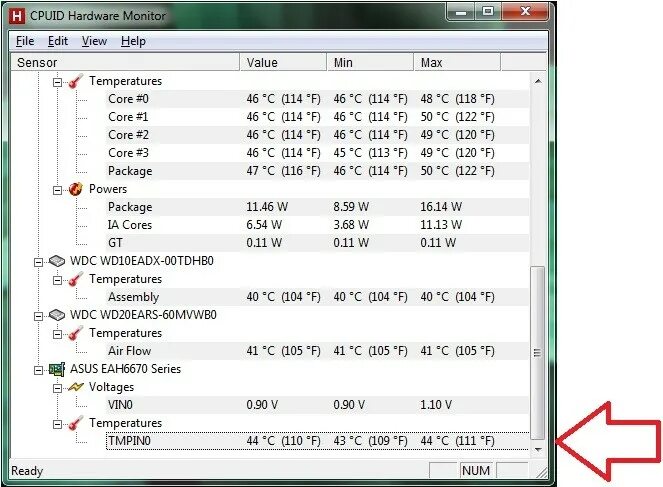
Task: Collapse Temperatures node above the TMPIN0 row
Action: [x=57, y=424]
